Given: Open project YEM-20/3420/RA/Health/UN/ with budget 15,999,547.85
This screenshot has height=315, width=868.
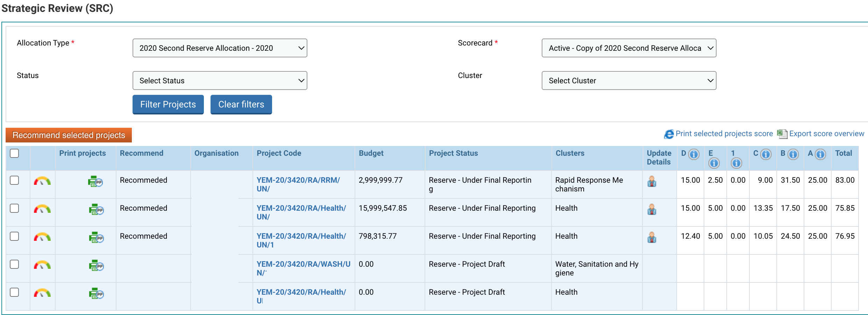Looking at the screenshot, I should pyautogui.click(x=301, y=212).
